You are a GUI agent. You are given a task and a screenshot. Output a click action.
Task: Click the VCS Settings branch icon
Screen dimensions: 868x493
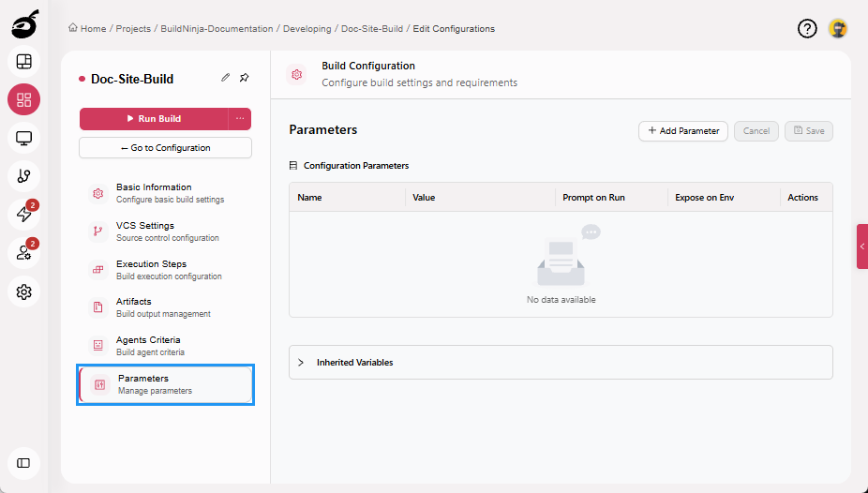point(98,232)
